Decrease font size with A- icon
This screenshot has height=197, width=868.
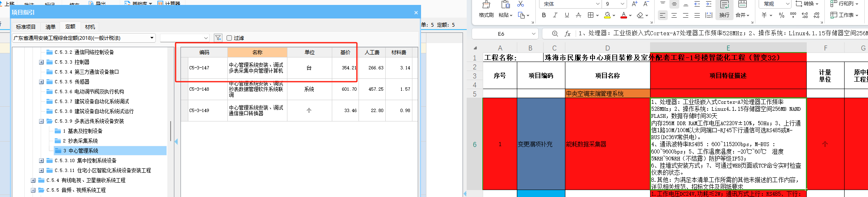646,4
